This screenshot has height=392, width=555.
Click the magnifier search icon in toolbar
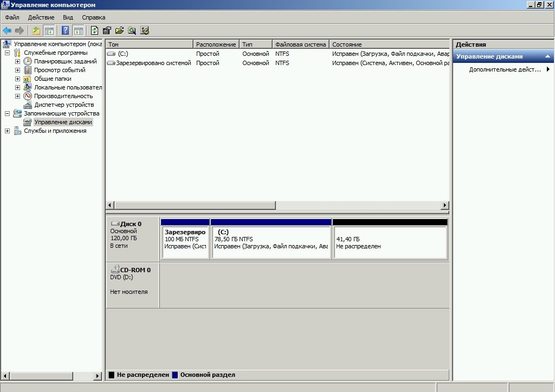pos(132,30)
